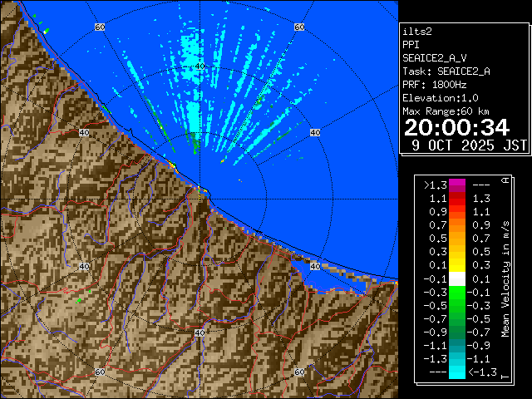Click the Mean Velocity in m/s label
This screenshot has height=399, width=532.
click(505, 279)
